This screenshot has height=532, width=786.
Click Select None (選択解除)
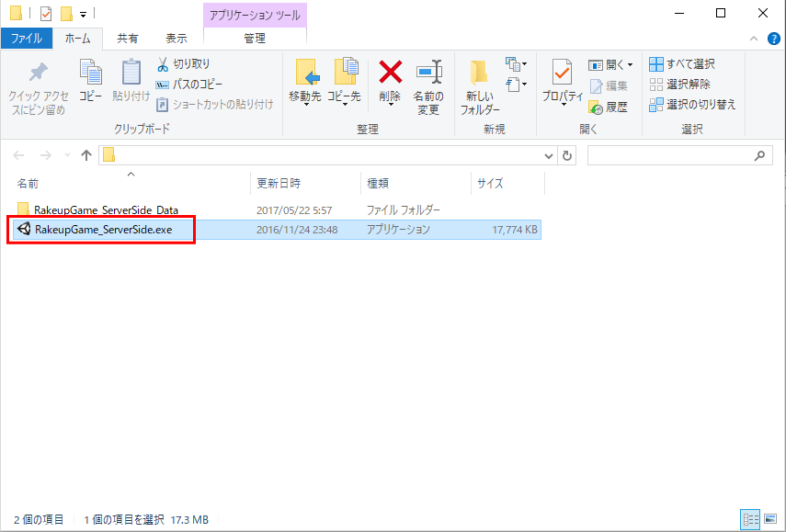[679, 85]
